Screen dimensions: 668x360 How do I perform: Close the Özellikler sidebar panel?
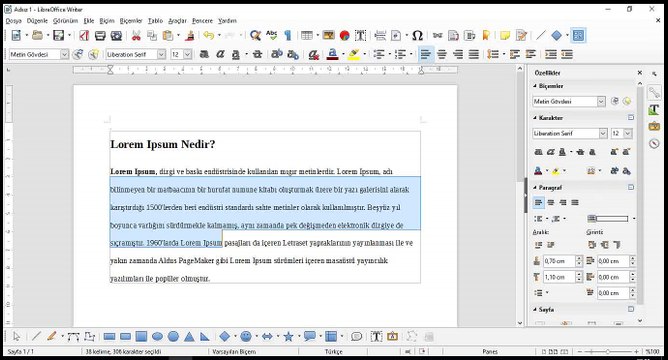click(639, 73)
